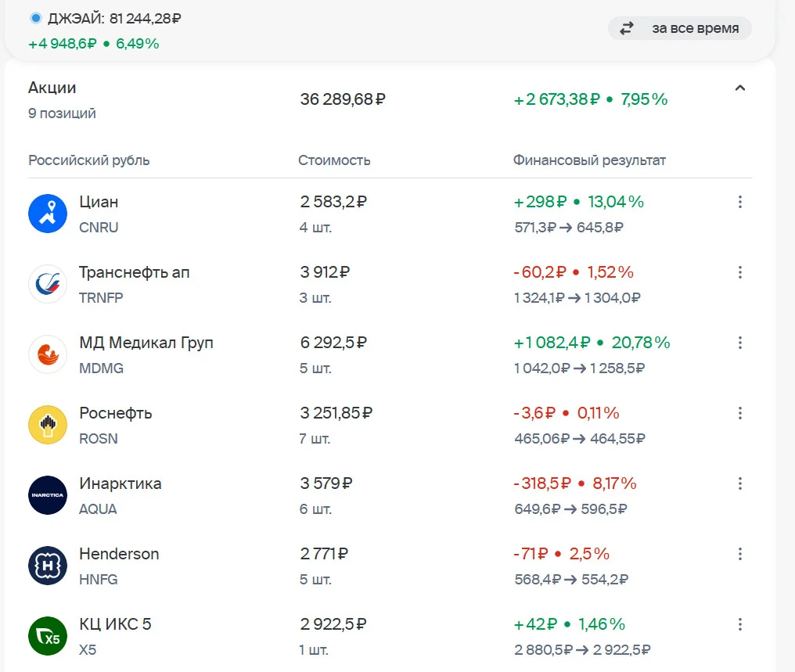Click the price change 465,06 ₽ → 464,55 ₽
The width and height of the screenshot is (795, 672).
click(x=580, y=438)
